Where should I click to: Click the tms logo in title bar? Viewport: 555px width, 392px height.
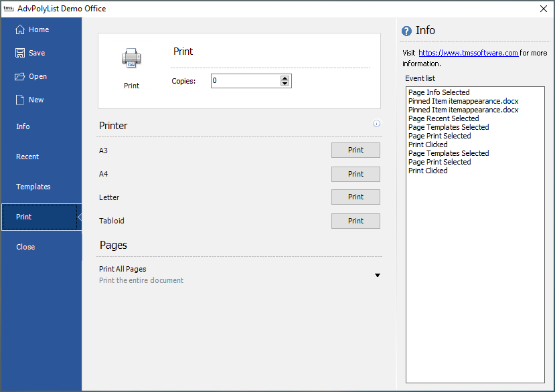pyautogui.click(x=9, y=9)
